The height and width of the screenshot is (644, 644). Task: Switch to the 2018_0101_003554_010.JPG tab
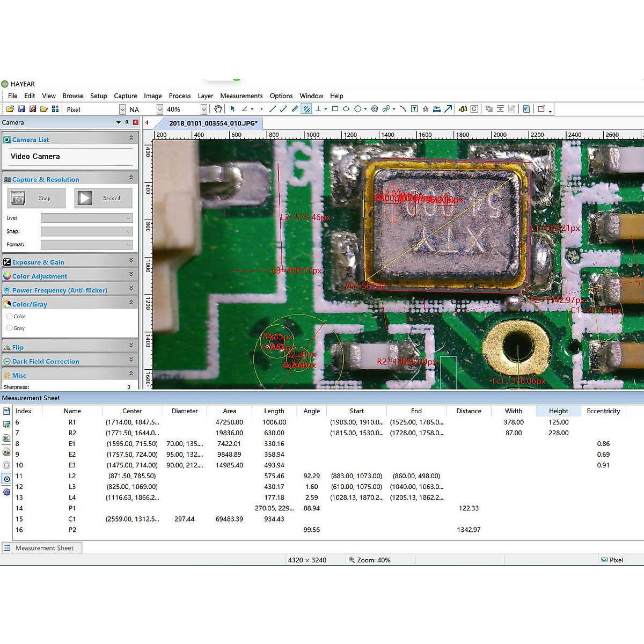coord(213,123)
